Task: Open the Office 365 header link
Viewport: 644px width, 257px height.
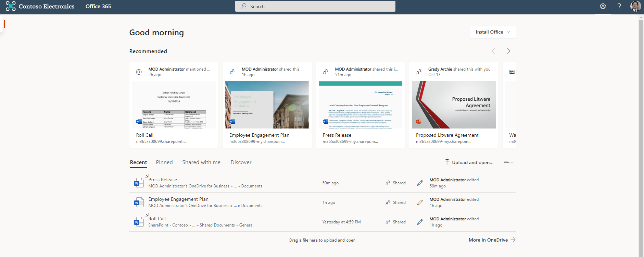Action: pos(98,6)
